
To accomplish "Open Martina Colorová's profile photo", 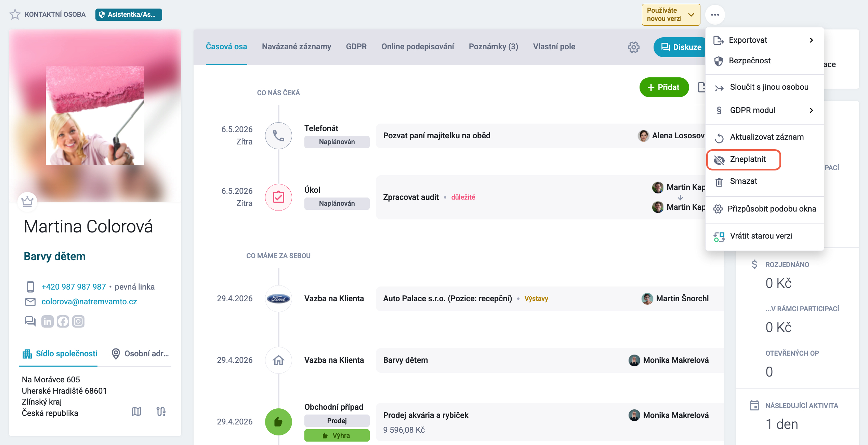I will click(95, 116).
